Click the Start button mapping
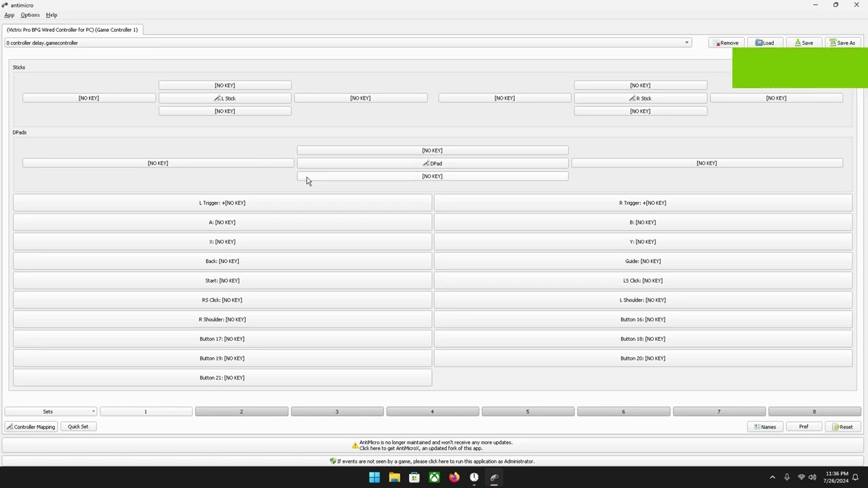This screenshot has width=868, height=488. [x=222, y=281]
